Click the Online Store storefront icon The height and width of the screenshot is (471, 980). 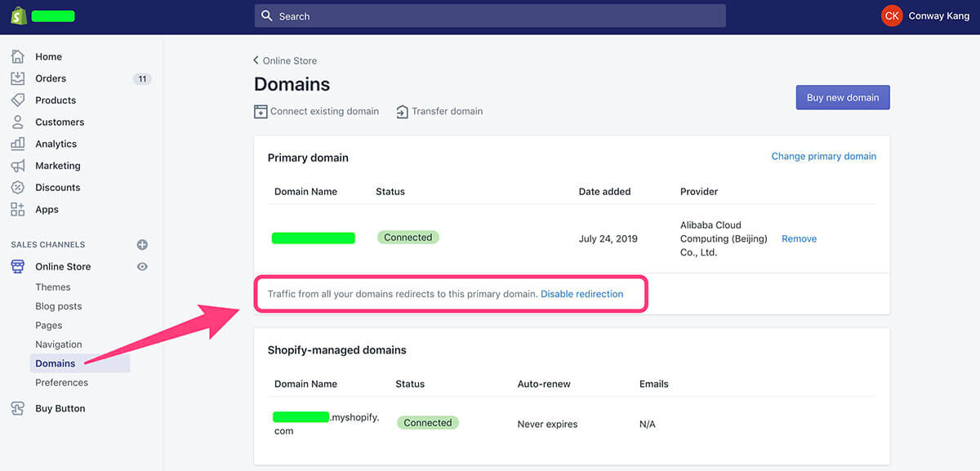(x=18, y=266)
